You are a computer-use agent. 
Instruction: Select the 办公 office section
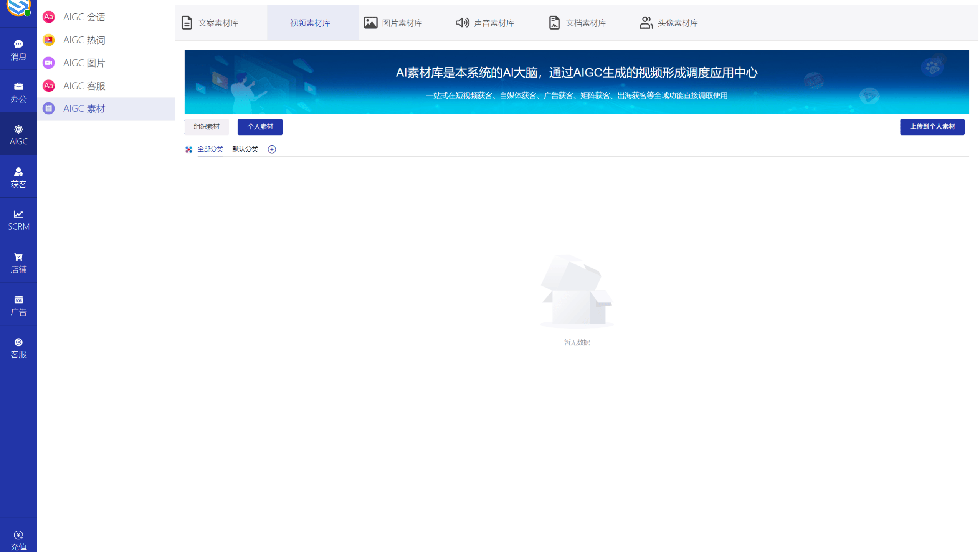pos(18,91)
